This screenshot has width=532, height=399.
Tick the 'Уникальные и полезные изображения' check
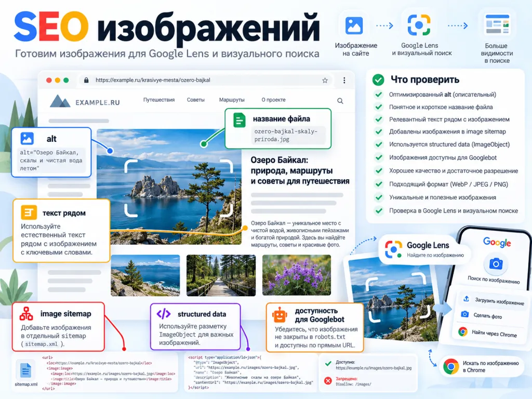click(379, 197)
